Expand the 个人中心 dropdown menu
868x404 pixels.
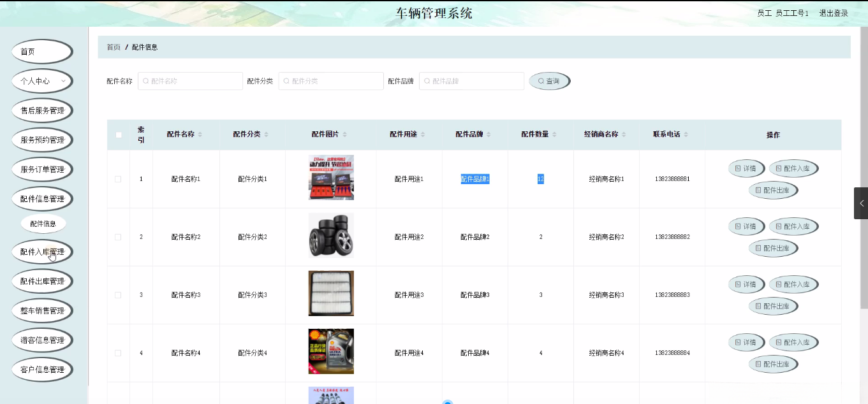(x=42, y=81)
